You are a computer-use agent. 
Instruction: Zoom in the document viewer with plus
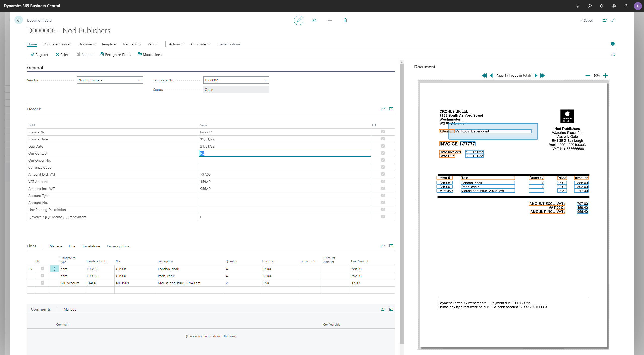point(606,75)
